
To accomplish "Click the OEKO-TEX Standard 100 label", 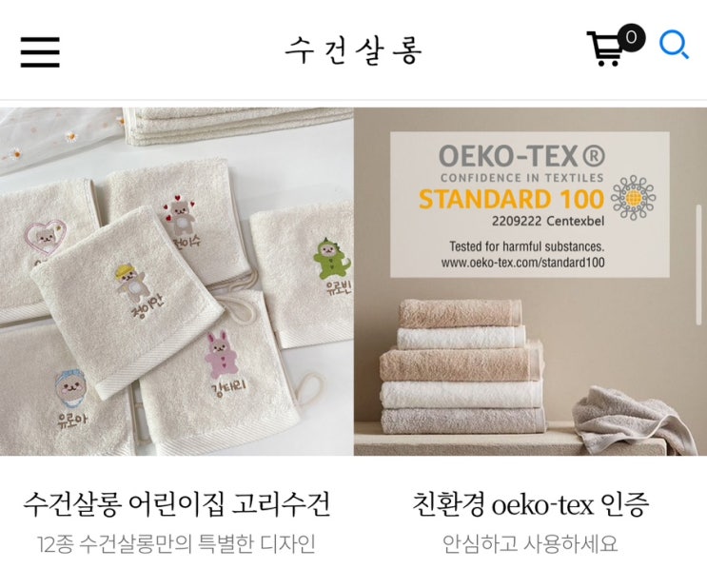I will click(x=529, y=205).
